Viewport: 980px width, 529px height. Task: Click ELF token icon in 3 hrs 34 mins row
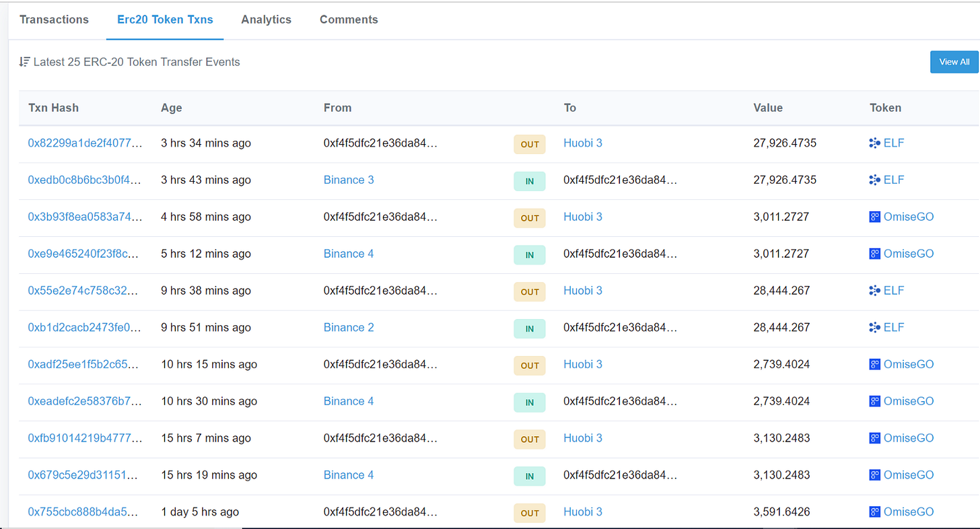pyautogui.click(x=875, y=143)
